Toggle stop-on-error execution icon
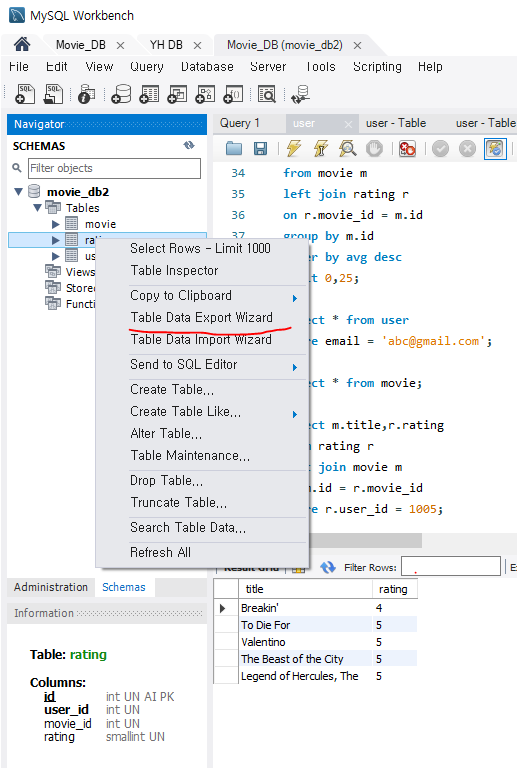 tap(407, 148)
